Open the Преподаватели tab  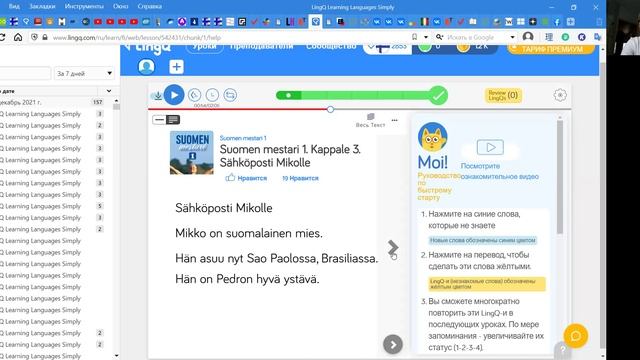click(x=262, y=46)
